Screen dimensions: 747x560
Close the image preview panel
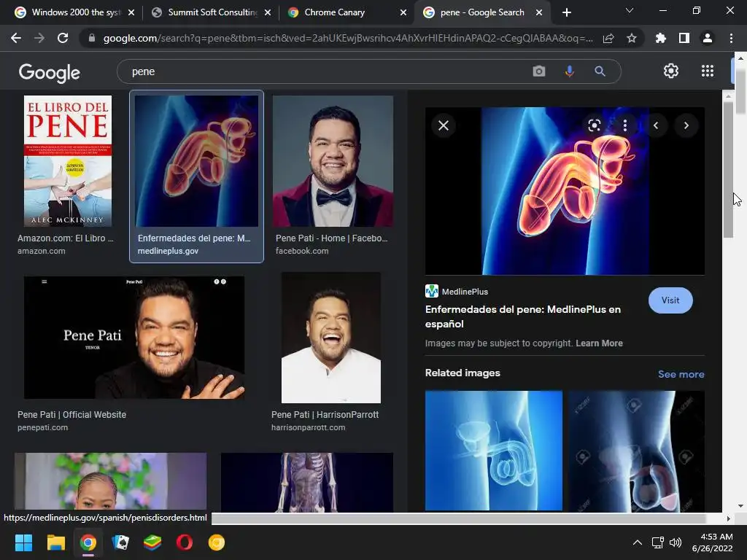444,125
